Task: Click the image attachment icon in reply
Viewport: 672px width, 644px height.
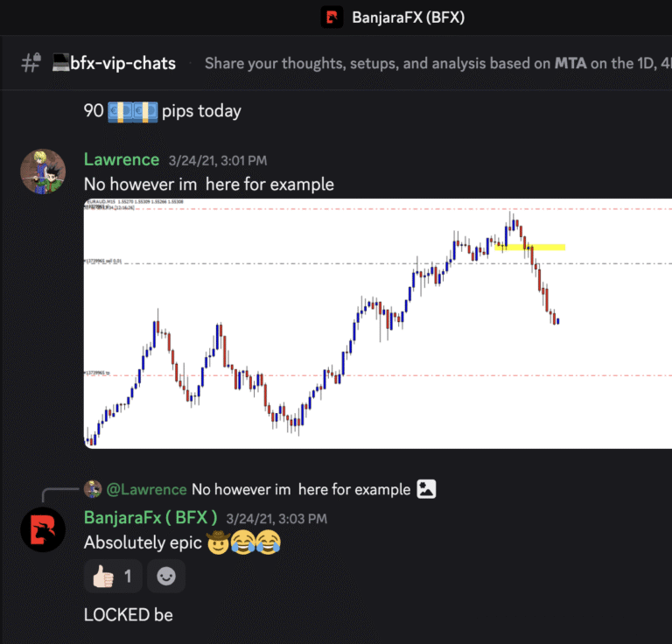Action: point(426,489)
